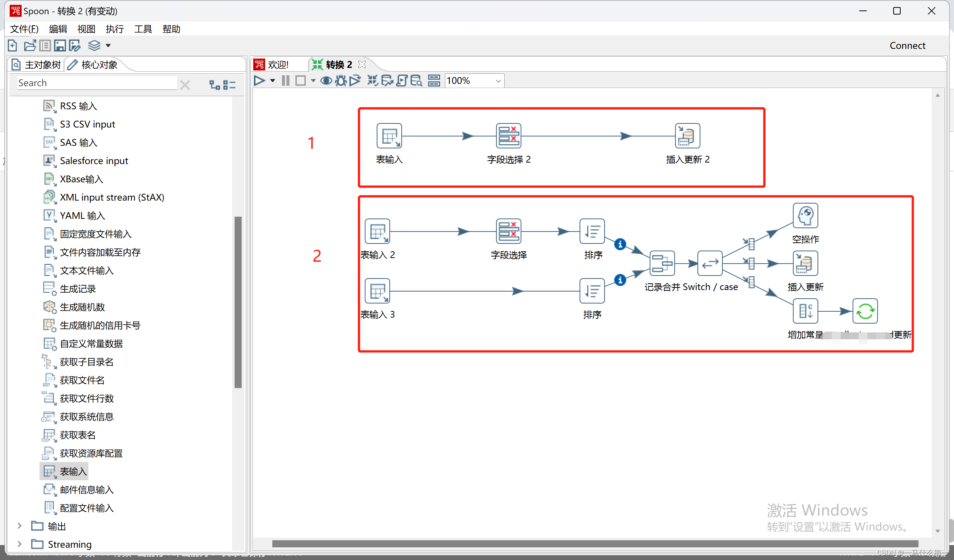This screenshot has width=954, height=560.
Task: Click the Impact analysis icon
Action: tap(387, 81)
